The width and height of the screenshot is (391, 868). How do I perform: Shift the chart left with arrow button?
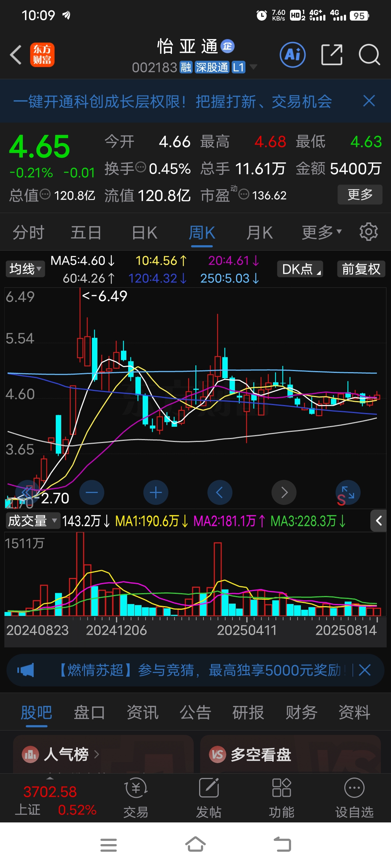click(220, 492)
